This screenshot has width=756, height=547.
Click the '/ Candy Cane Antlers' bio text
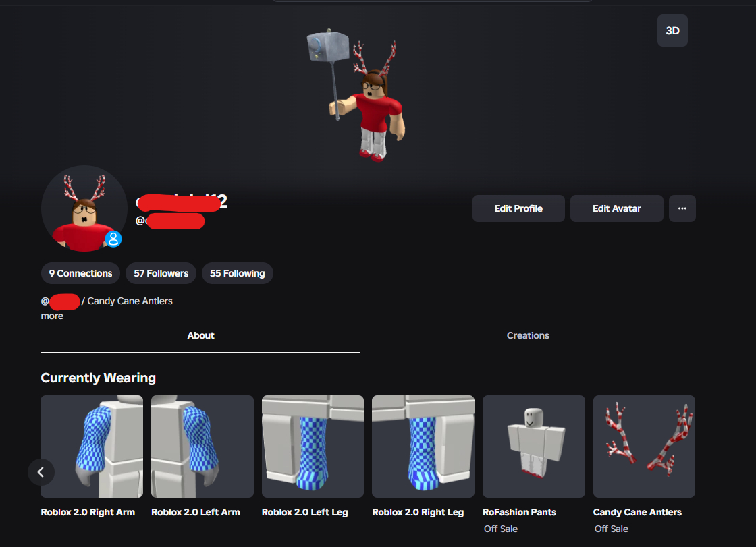click(128, 301)
